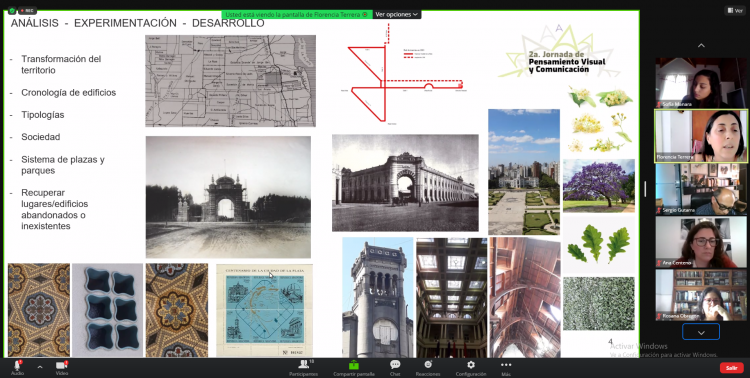Show more participants with the down chevron
The width and height of the screenshot is (750, 378).
(x=701, y=332)
